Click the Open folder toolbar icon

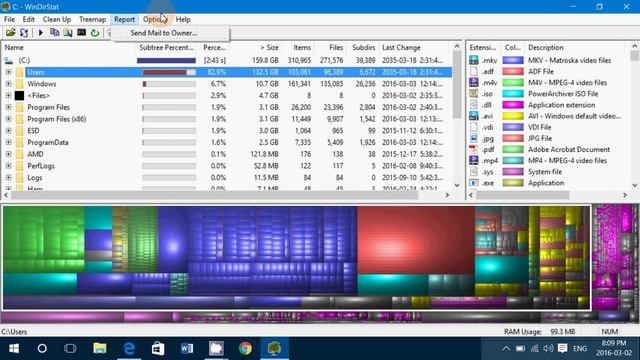coord(10,33)
